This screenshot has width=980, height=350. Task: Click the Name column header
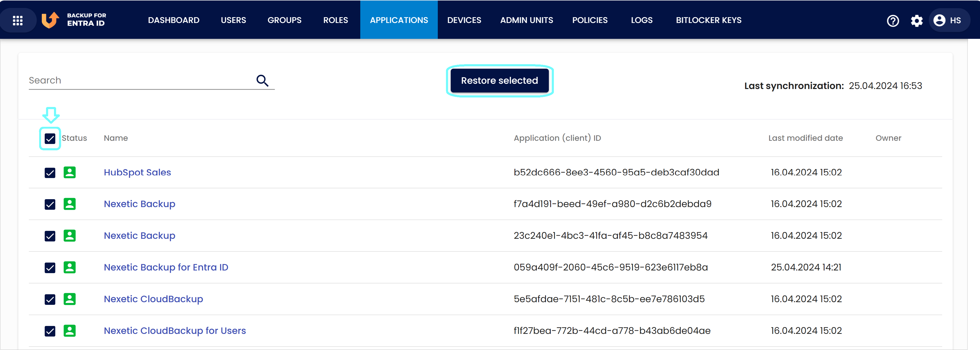click(x=116, y=138)
